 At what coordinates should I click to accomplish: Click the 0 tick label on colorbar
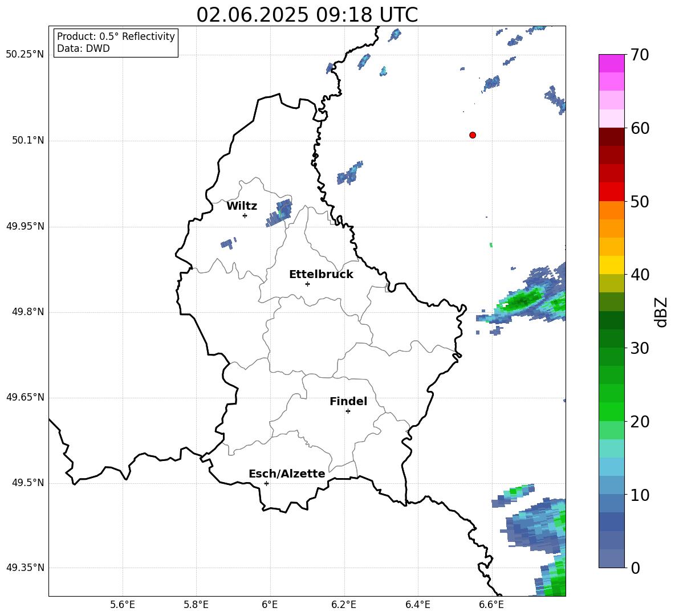click(x=635, y=568)
